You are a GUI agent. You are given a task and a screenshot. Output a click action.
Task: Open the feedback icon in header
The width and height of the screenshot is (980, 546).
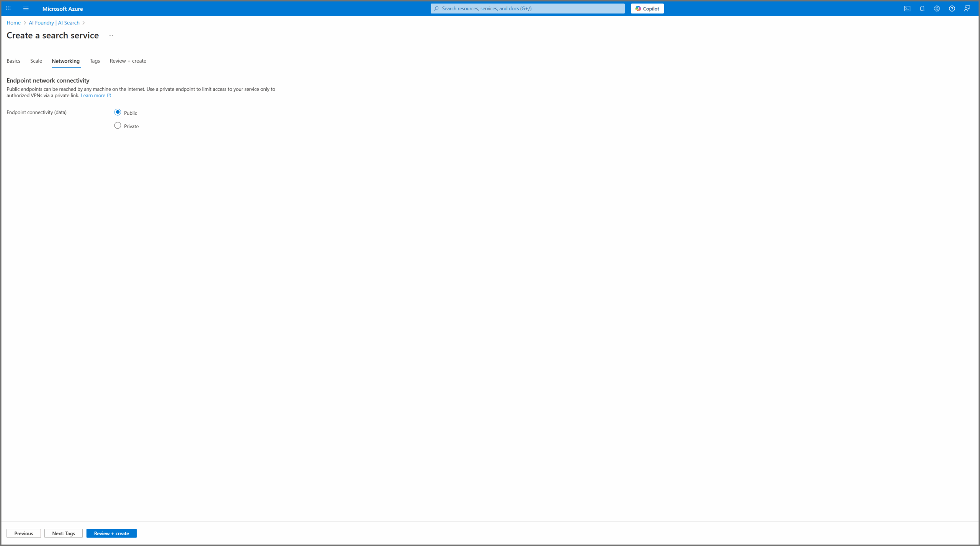(x=967, y=8)
